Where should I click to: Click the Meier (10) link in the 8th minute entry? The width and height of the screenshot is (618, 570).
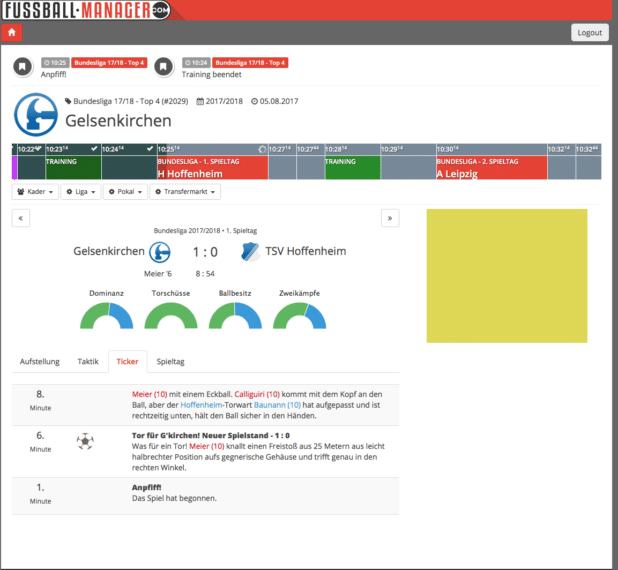point(149,394)
